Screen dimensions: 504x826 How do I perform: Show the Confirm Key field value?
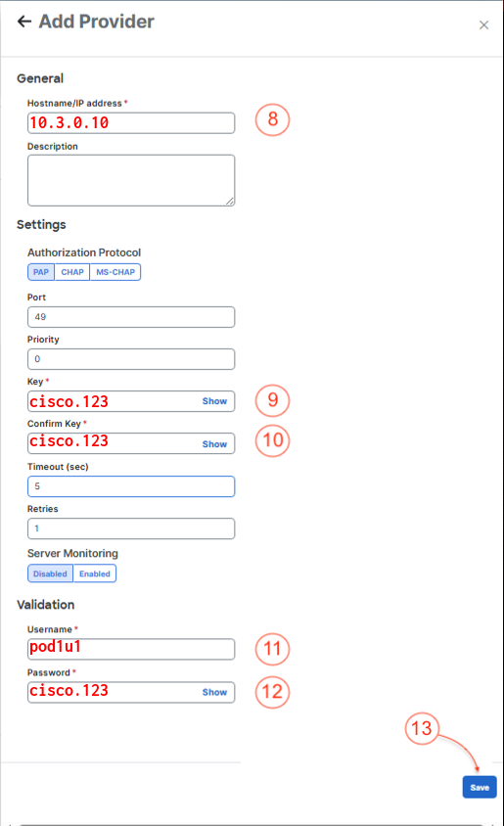pyautogui.click(x=214, y=444)
